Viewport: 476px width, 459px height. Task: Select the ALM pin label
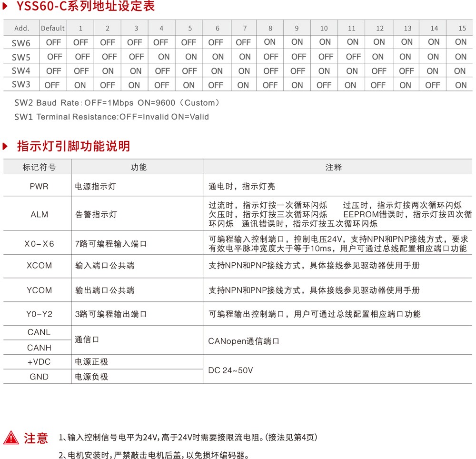pyautogui.click(x=39, y=214)
